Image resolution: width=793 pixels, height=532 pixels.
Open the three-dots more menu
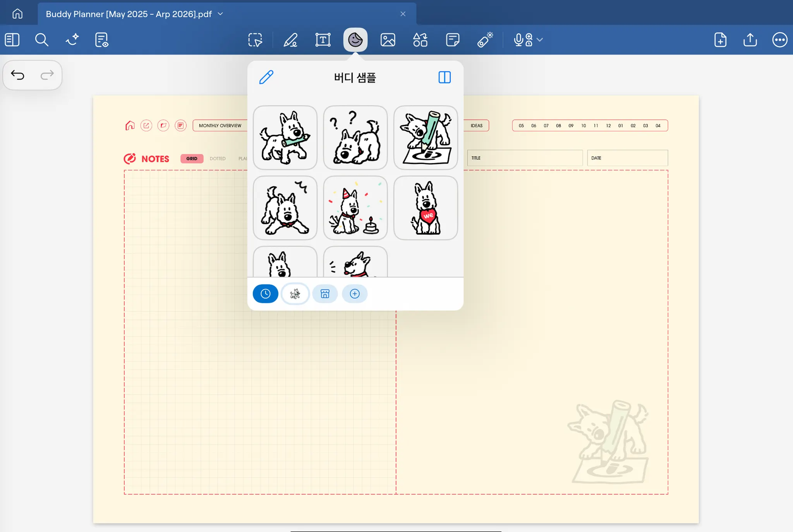pos(779,40)
